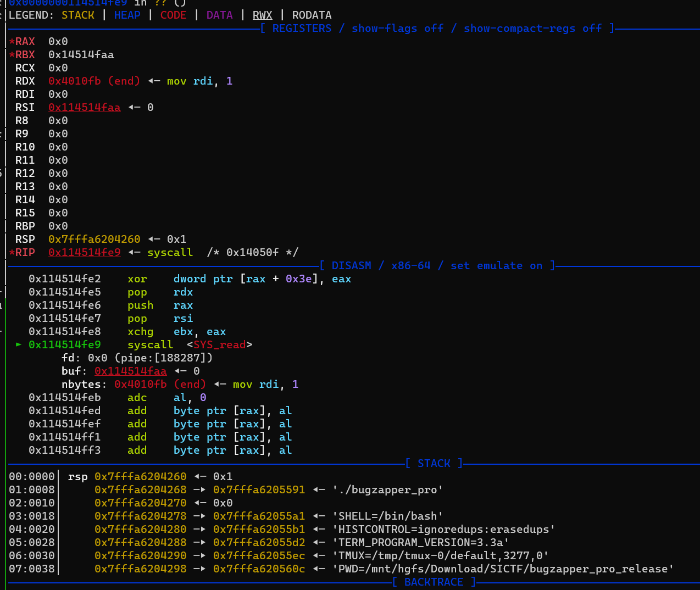This screenshot has height=590, width=700.
Task: Click the BACKTRACE section header
Action: pyautogui.click(x=434, y=582)
